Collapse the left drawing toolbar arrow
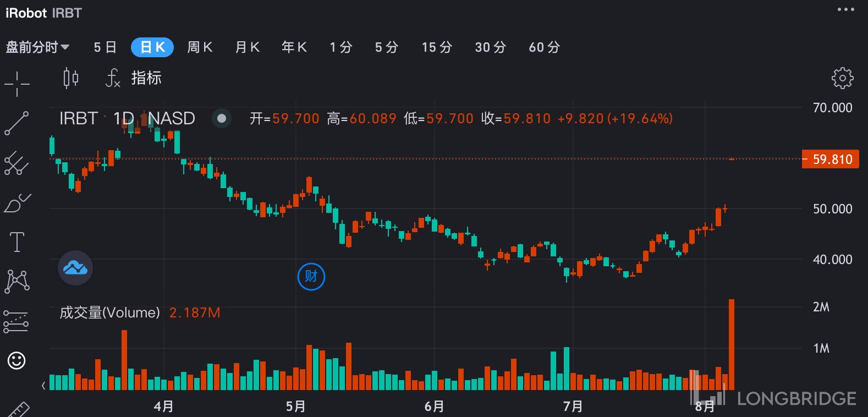The image size is (868, 417). click(x=43, y=386)
